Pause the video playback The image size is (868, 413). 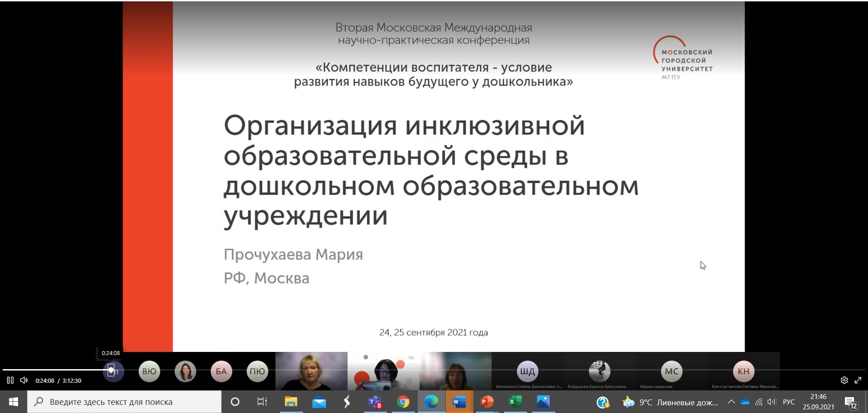pyautogui.click(x=10, y=380)
